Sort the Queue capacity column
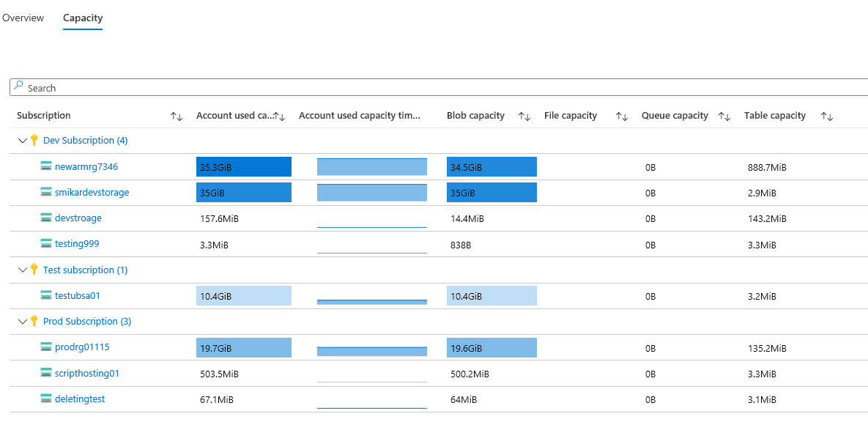Image resolution: width=868 pixels, height=433 pixels. (x=724, y=116)
